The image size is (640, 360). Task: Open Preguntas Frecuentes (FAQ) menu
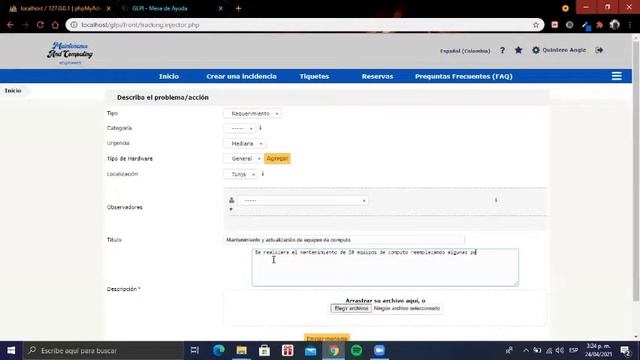tap(464, 76)
